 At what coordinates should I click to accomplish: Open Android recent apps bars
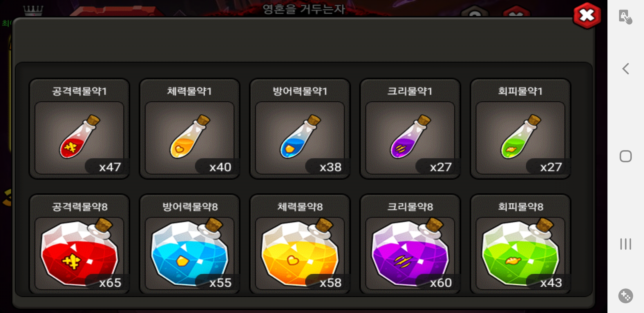[x=626, y=244]
